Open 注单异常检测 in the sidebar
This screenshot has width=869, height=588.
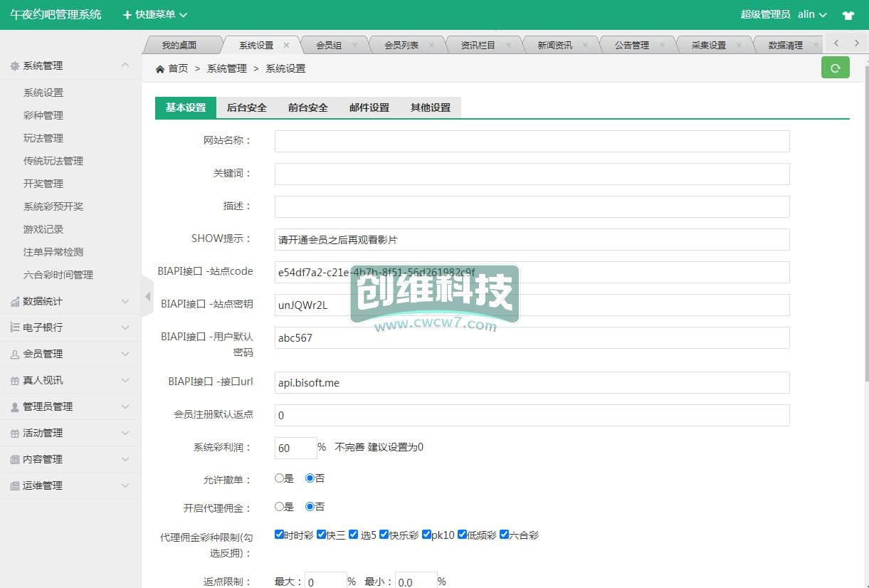(x=53, y=252)
